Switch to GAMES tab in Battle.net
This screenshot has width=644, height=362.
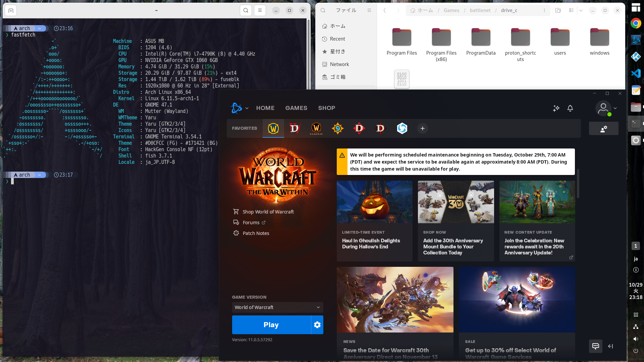point(296,108)
